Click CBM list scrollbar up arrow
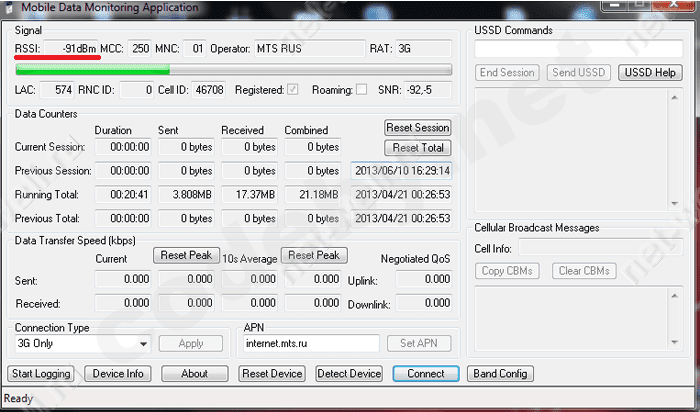 pos(675,296)
